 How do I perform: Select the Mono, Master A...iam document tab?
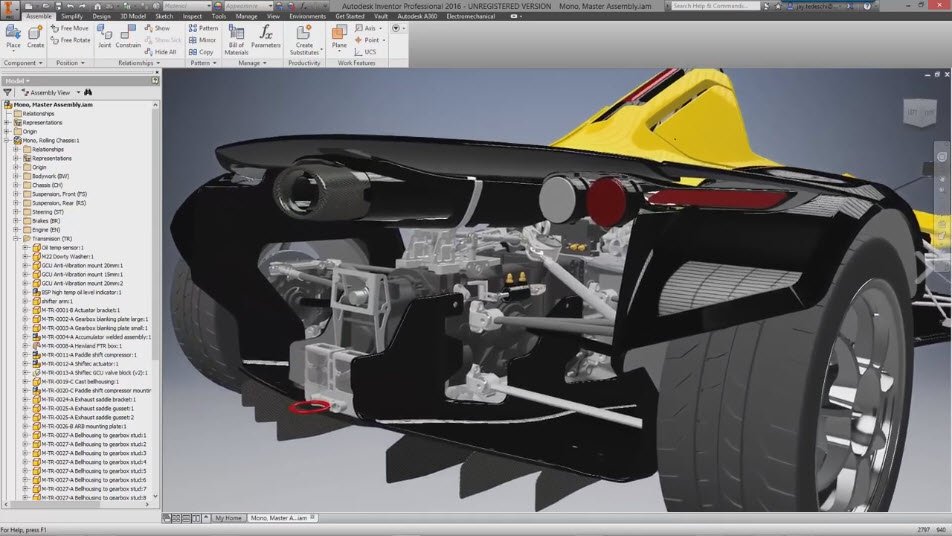click(x=282, y=518)
